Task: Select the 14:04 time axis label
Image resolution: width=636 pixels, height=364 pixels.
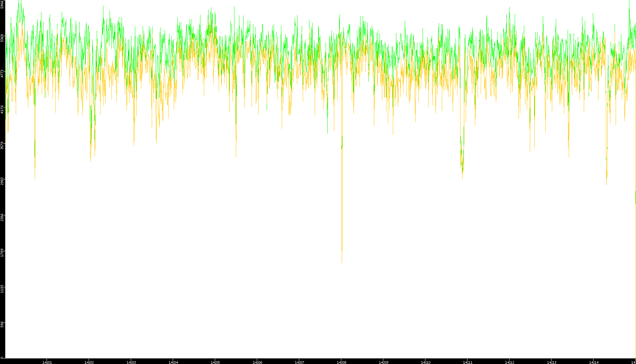Action: tap(173, 362)
